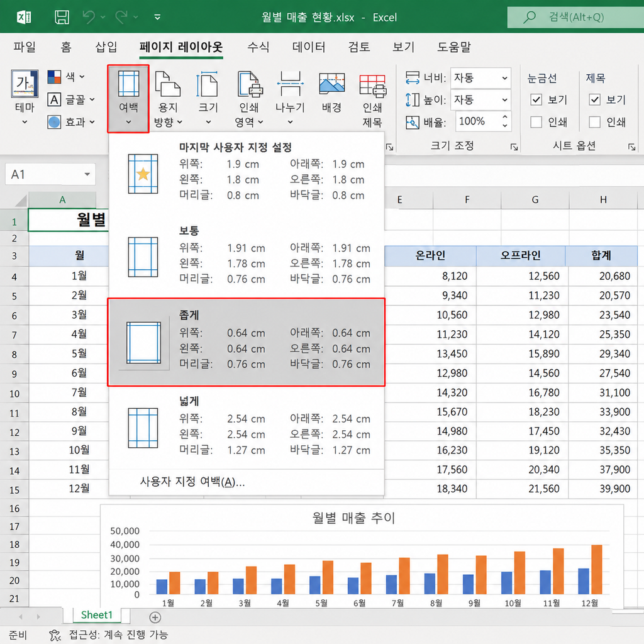This screenshot has height=644, width=644.
Task: Click the 온라인 header cell
Action: [430, 256]
